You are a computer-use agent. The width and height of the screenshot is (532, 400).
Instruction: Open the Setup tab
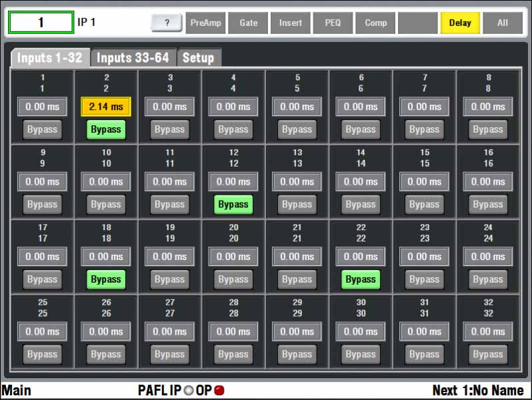pos(199,57)
